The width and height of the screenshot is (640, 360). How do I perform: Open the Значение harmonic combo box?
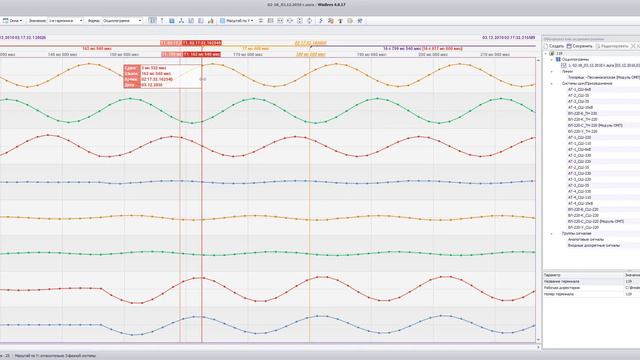pyautogui.click(x=65, y=20)
